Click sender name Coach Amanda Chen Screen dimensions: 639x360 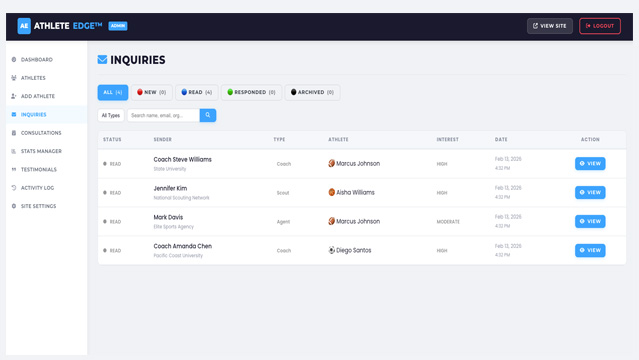183,246
